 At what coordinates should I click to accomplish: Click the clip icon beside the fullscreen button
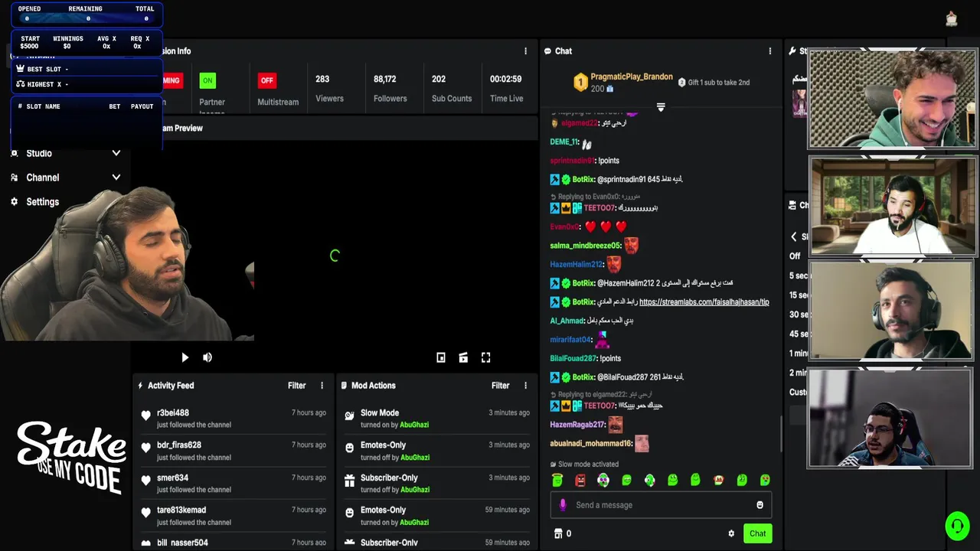point(463,357)
